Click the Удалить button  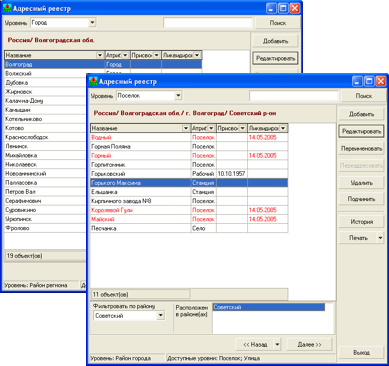tap(361, 183)
